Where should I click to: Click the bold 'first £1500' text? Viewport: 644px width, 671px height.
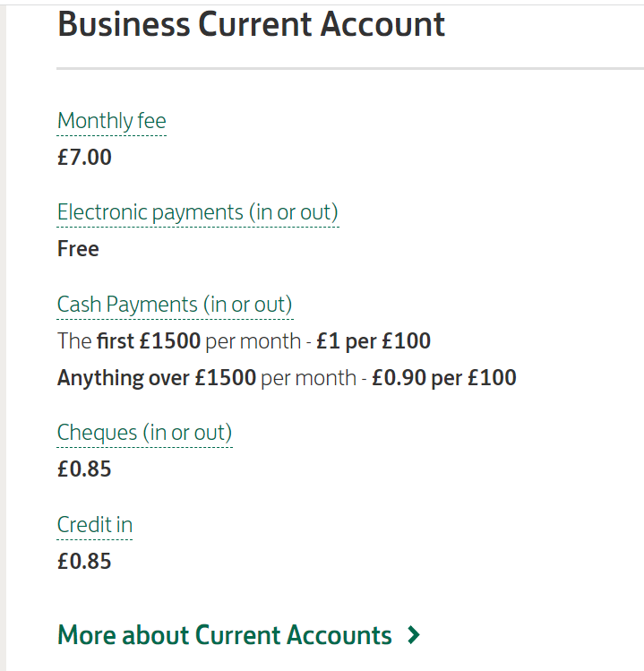(x=148, y=341)
